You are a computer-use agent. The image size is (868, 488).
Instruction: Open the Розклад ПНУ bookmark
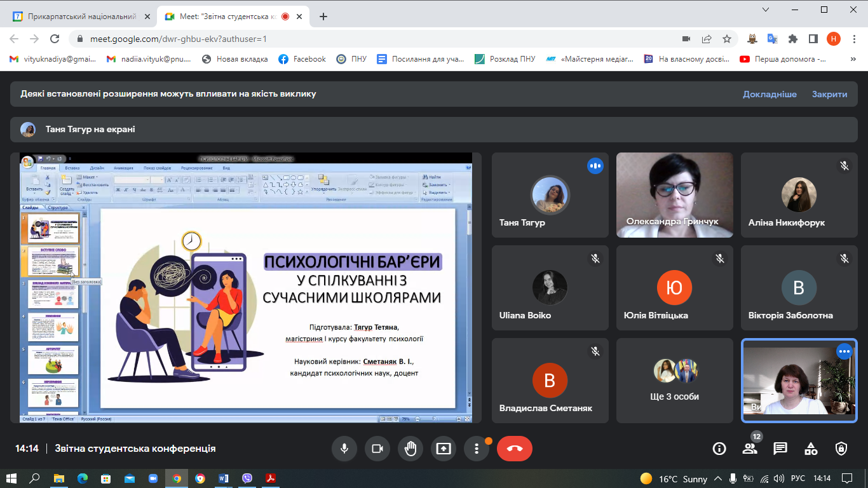[x=505, y=59]
